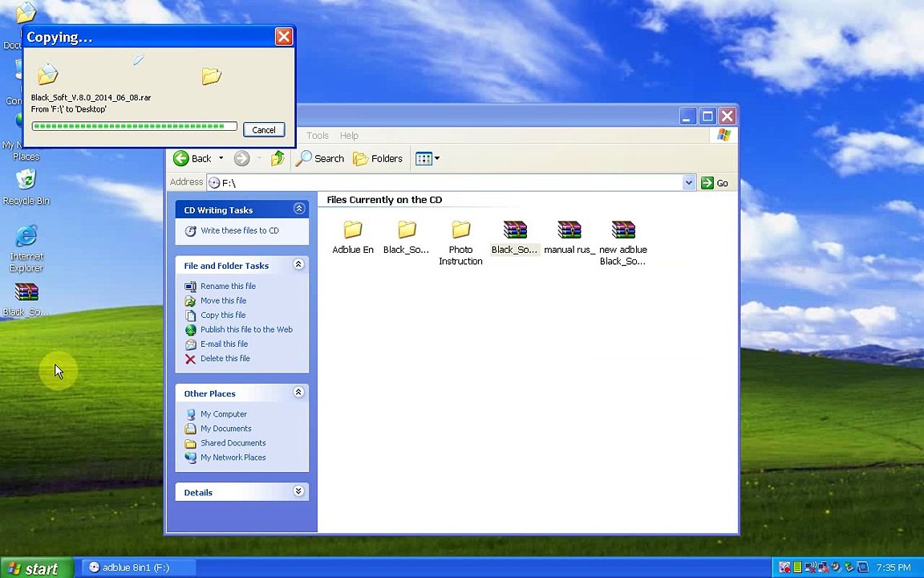This screenshot has height=578, width=924.
Task: Collapse the Other Places panel
Action: click(x=298, y=393)
